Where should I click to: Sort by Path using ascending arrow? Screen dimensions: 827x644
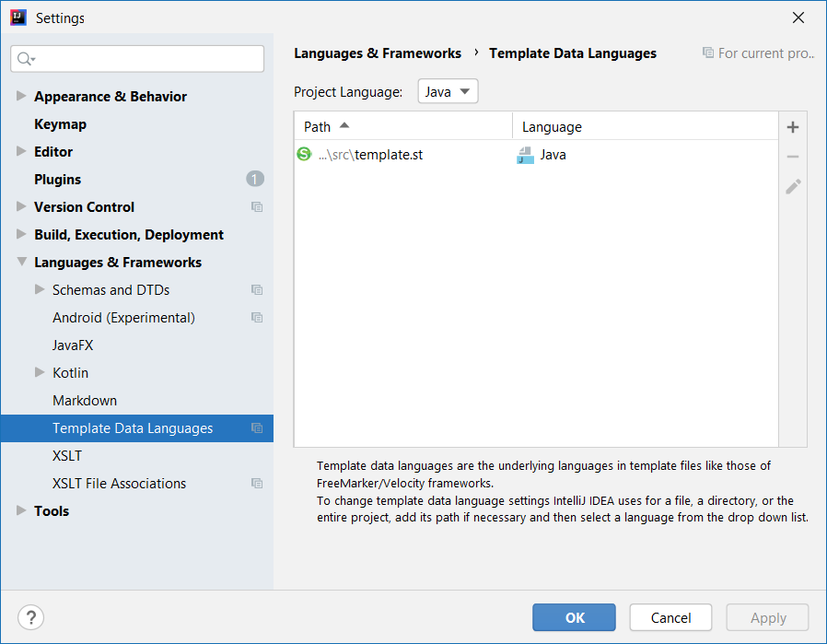click(x=344, y=125)
